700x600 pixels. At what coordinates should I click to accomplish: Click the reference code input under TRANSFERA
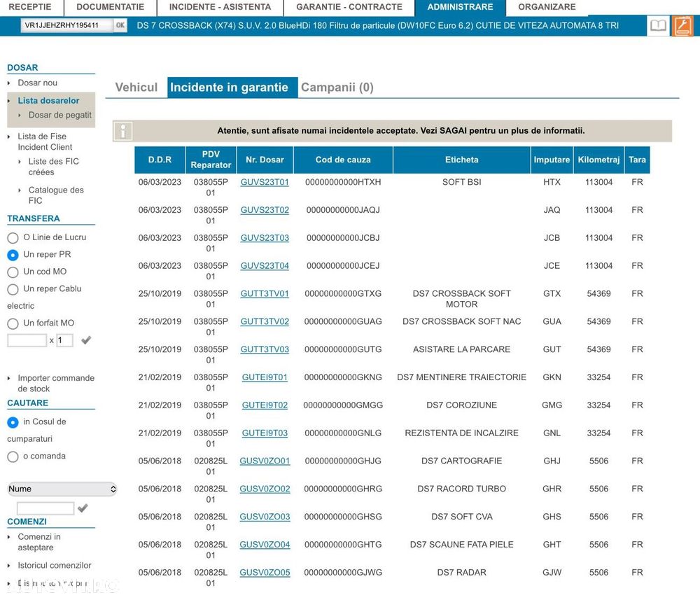(27, 341)
